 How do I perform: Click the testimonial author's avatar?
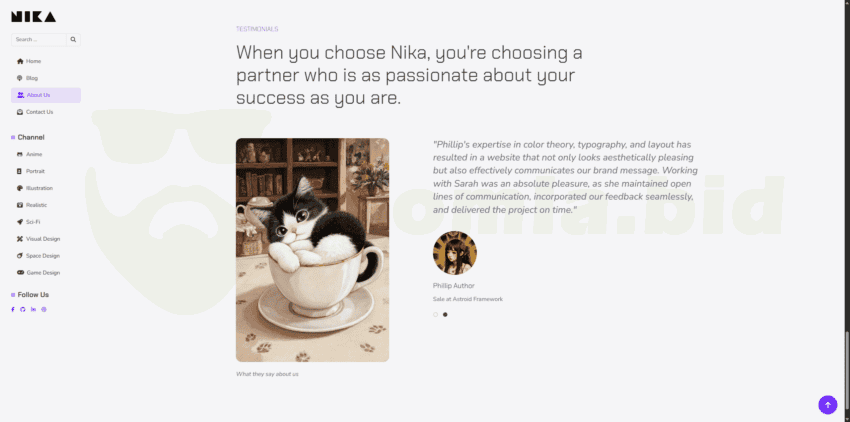[x=455, y=253]
